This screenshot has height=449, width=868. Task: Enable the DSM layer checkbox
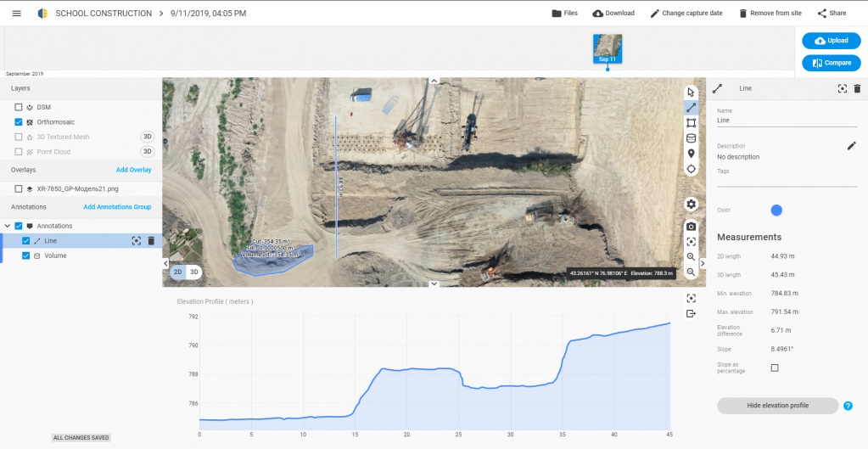tap(19, 107)
